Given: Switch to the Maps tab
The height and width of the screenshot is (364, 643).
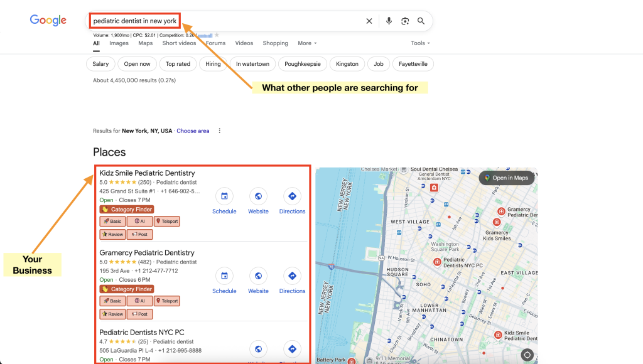Looking at the screenshot, I should [146, 43].
